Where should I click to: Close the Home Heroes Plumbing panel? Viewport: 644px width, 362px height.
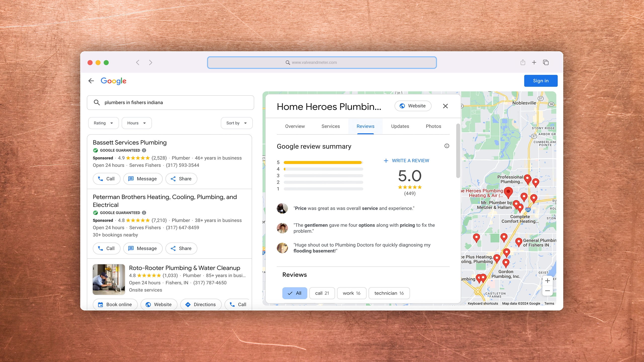(445, 106)
